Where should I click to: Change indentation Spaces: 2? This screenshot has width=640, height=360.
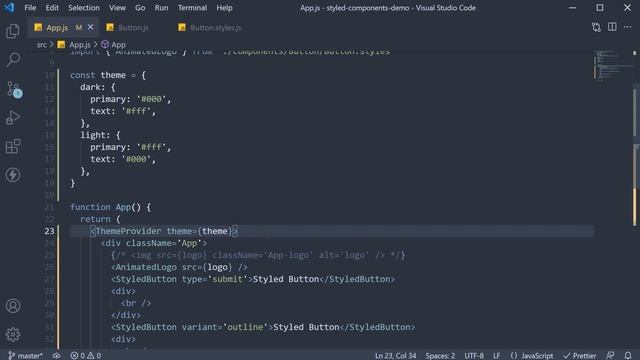point(440,356)
